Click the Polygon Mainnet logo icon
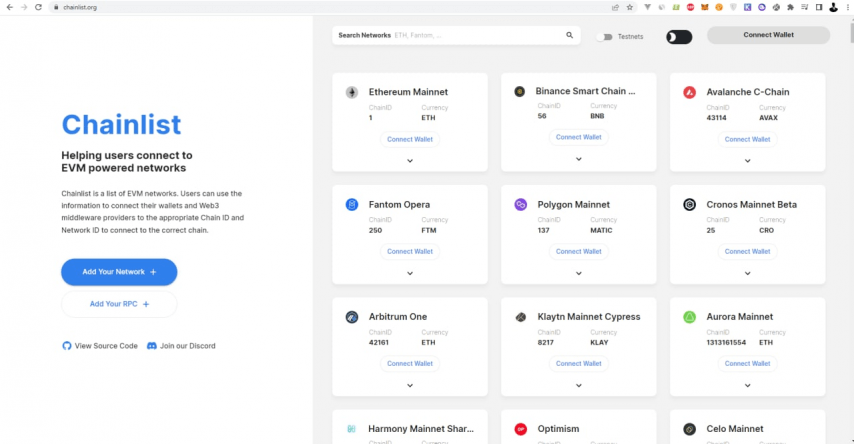 point(521,204)
